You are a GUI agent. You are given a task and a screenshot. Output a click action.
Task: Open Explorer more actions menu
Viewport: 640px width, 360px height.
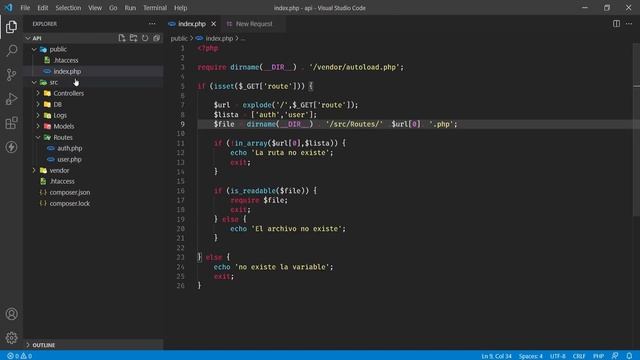[x=152, y=24]
